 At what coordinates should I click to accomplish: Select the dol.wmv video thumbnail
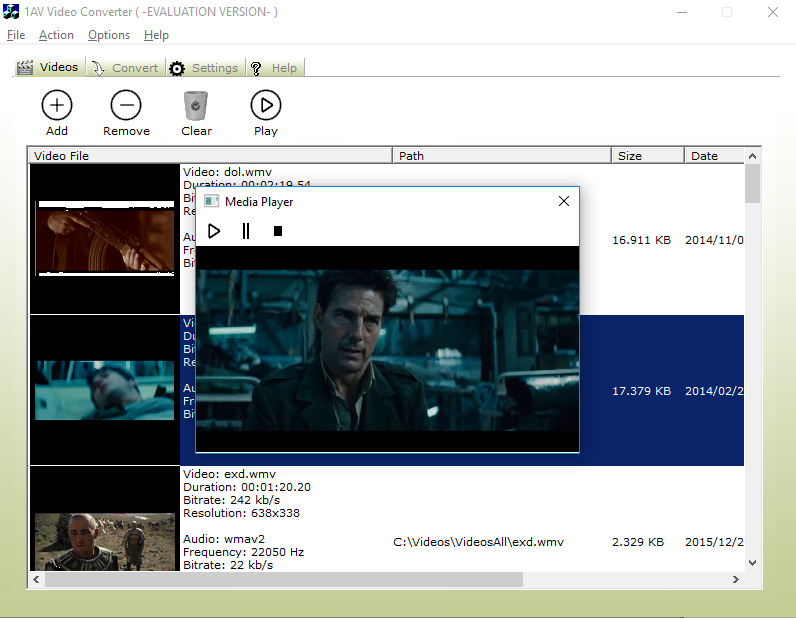click(105, 239)
